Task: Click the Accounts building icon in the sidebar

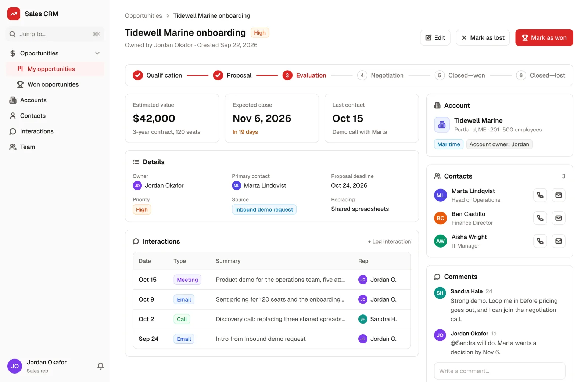Action: click(x=13, y=100)
